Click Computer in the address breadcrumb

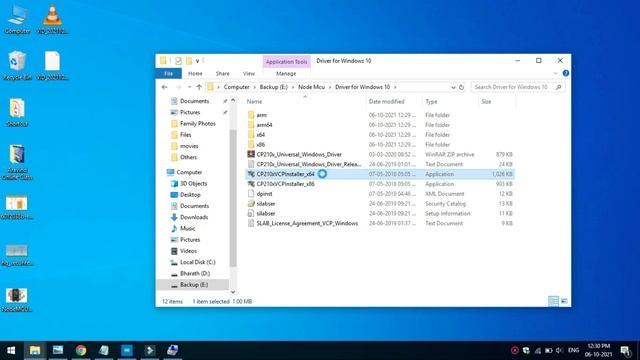click(x=236, y=87)
